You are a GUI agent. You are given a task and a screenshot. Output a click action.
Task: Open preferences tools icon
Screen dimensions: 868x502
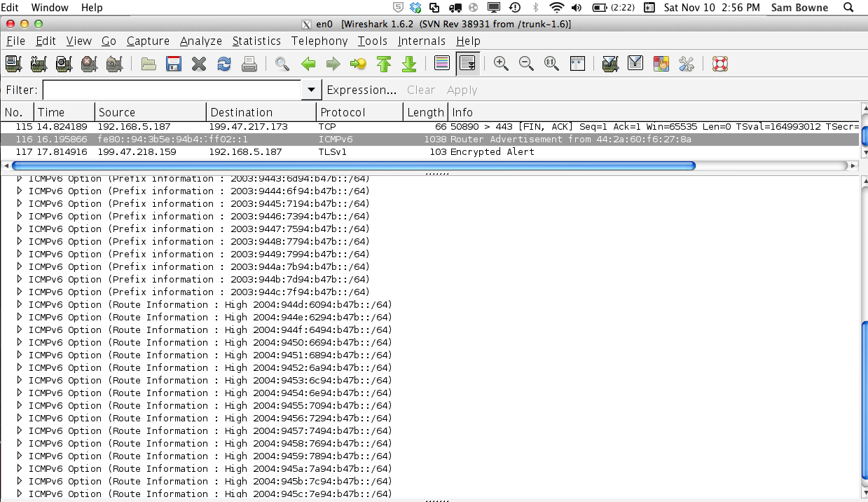[x=686, y=65]
